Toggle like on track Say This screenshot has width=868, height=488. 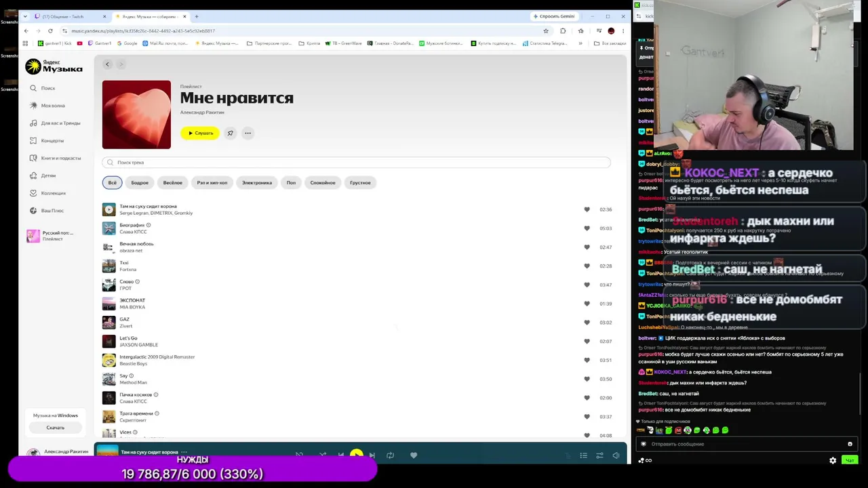[587, 379]
